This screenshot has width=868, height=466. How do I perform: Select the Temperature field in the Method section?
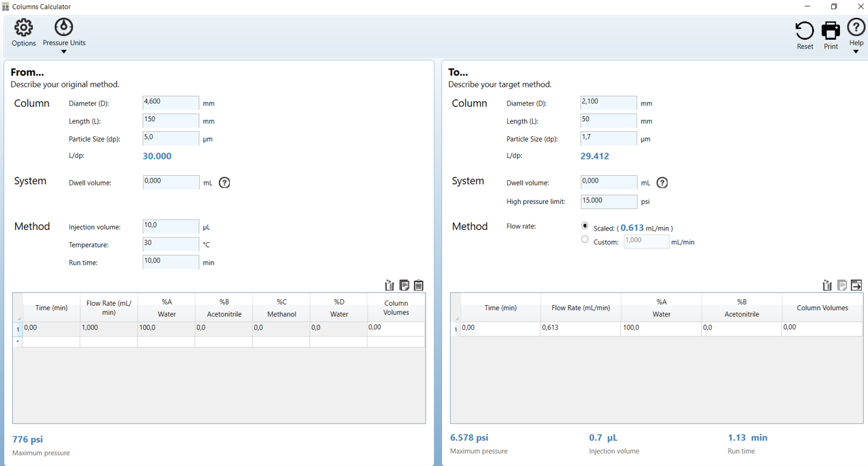click(x=170, y=244)
